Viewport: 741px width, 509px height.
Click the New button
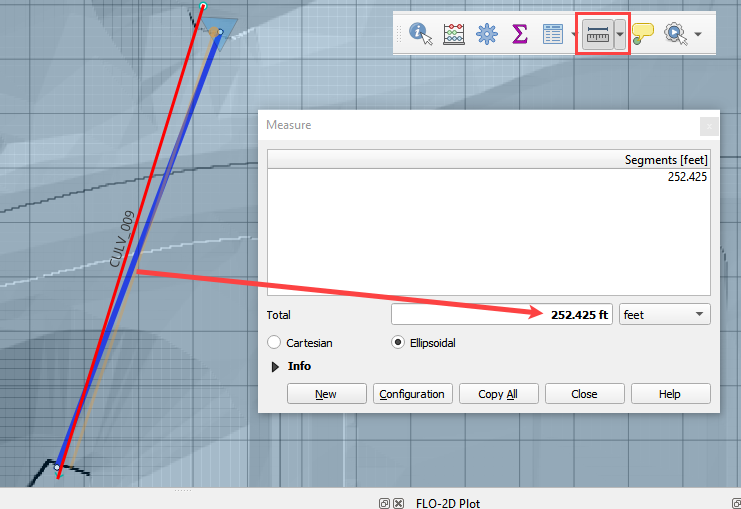[326, 394]
